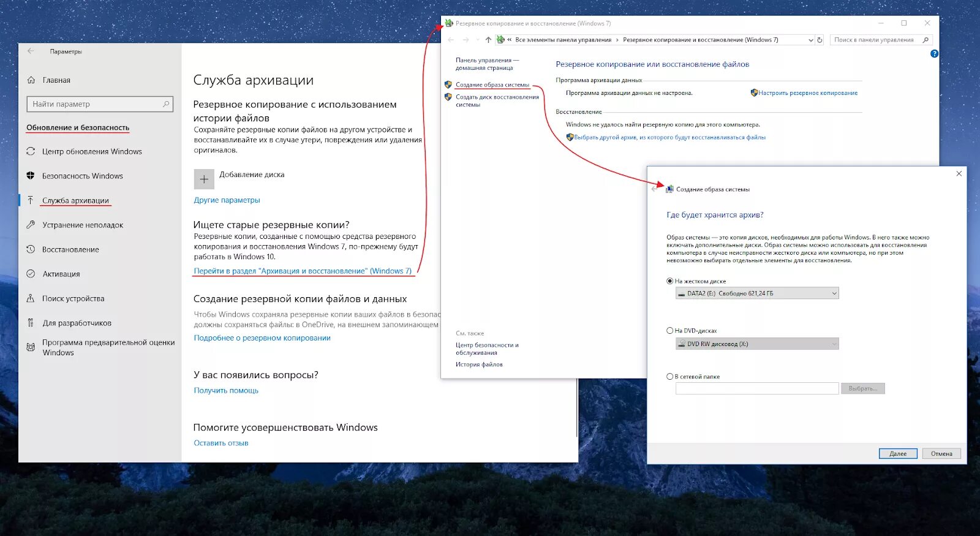Click Настроить резервное копирование link
The height and width of the screenshot is (536, 980).
coord(808,93)
